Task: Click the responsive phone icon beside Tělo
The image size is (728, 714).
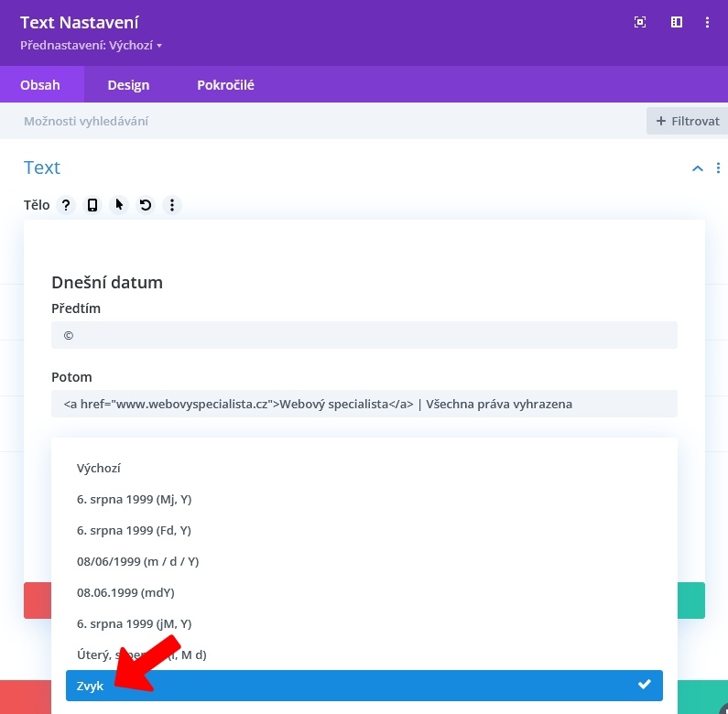Action: pos(92,205)
